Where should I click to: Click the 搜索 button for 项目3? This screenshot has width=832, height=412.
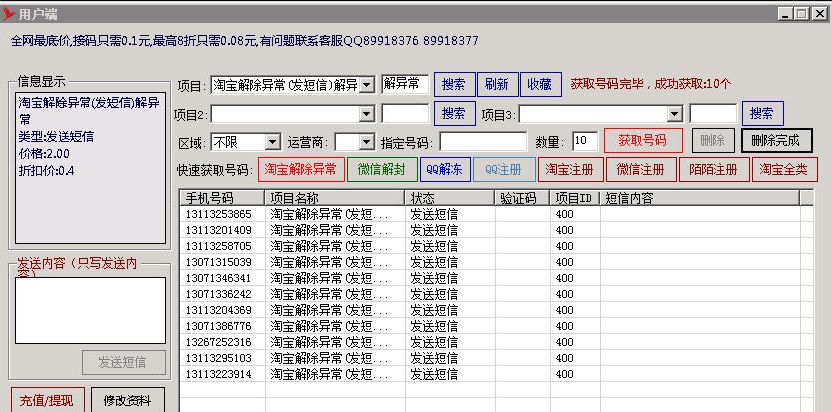tap(762, 114)
